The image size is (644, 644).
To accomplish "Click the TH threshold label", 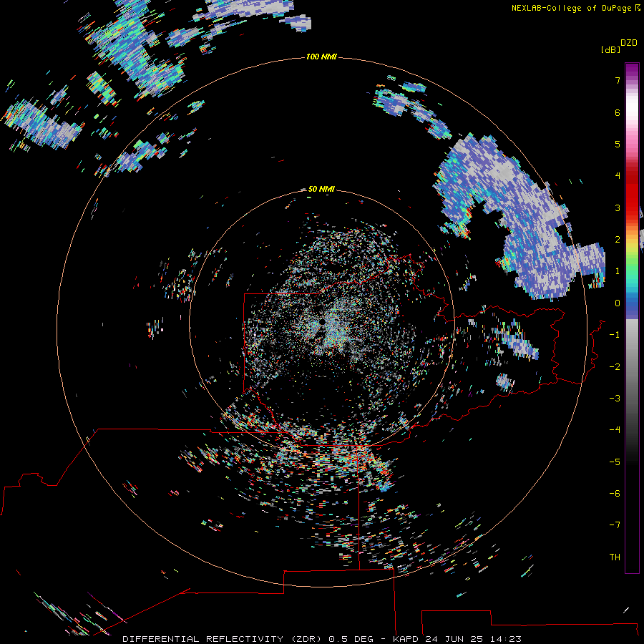I will [x=615, y=557].
